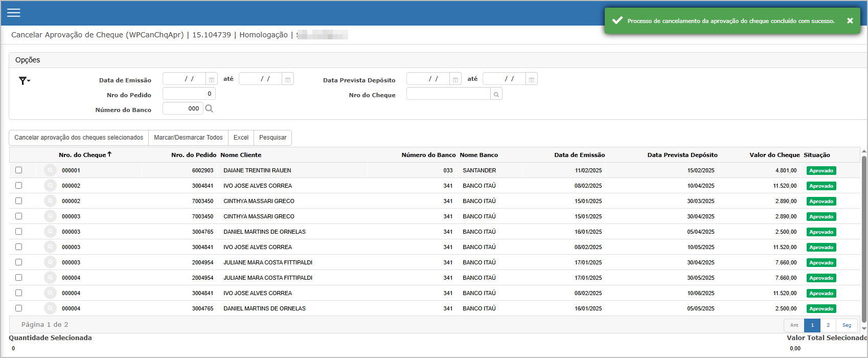Select checkbox for cheque 000004 Juliane Mara Costa Fittipaldi
Image resolution: width=868 pixels, height=358 pixels.
coord(19,278)
